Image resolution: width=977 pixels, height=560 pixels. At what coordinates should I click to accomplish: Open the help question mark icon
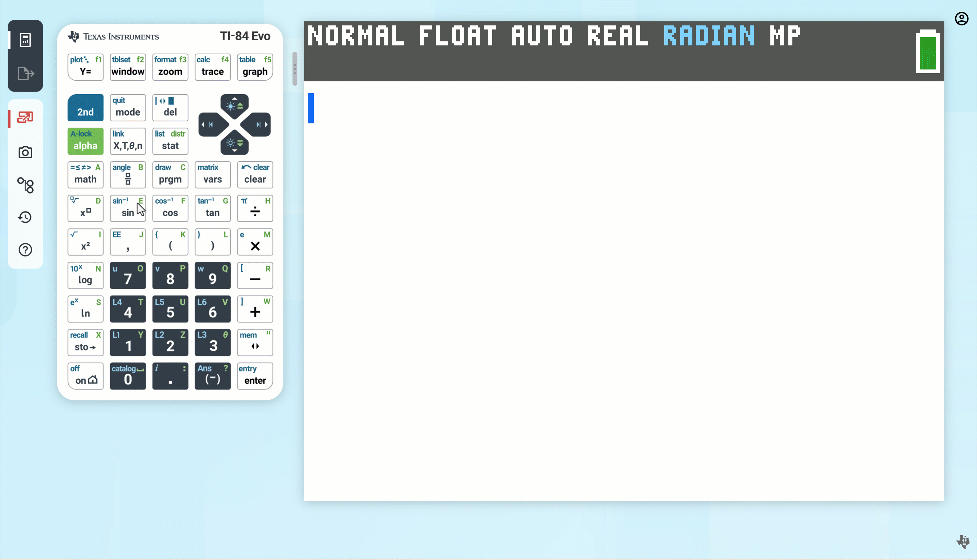coord(25,250)
